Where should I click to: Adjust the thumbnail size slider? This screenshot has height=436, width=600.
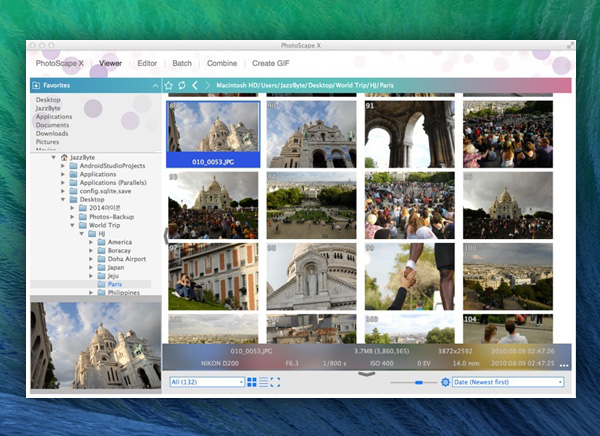[x=419, y=382]
